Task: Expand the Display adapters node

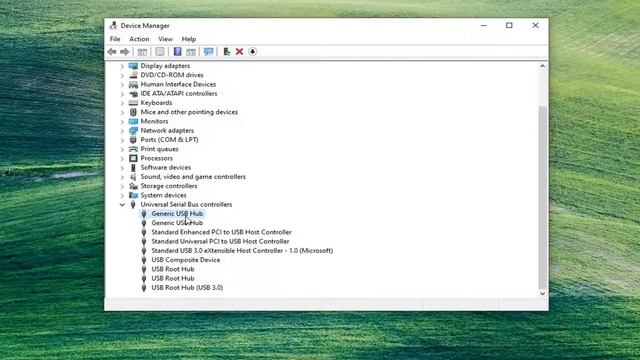Action: 122,66
